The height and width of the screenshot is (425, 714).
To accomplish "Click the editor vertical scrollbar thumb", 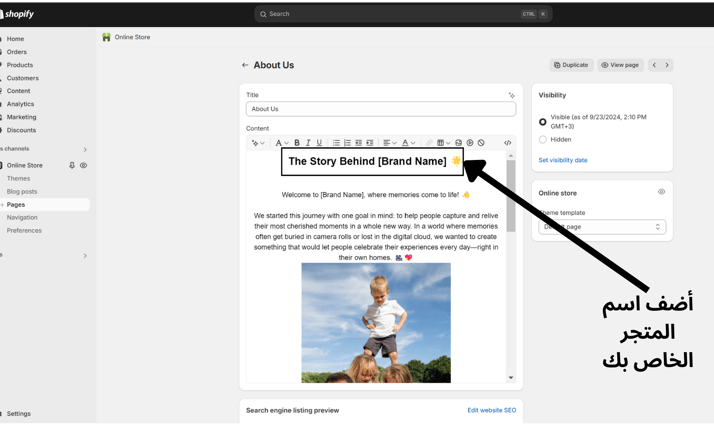I will [x=511, y=196].
